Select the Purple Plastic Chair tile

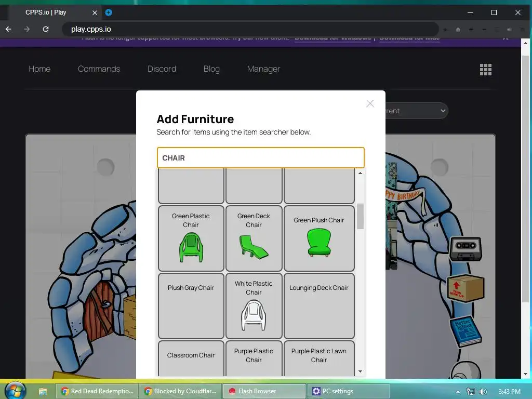pyautogui.click(x=254, y=358)
